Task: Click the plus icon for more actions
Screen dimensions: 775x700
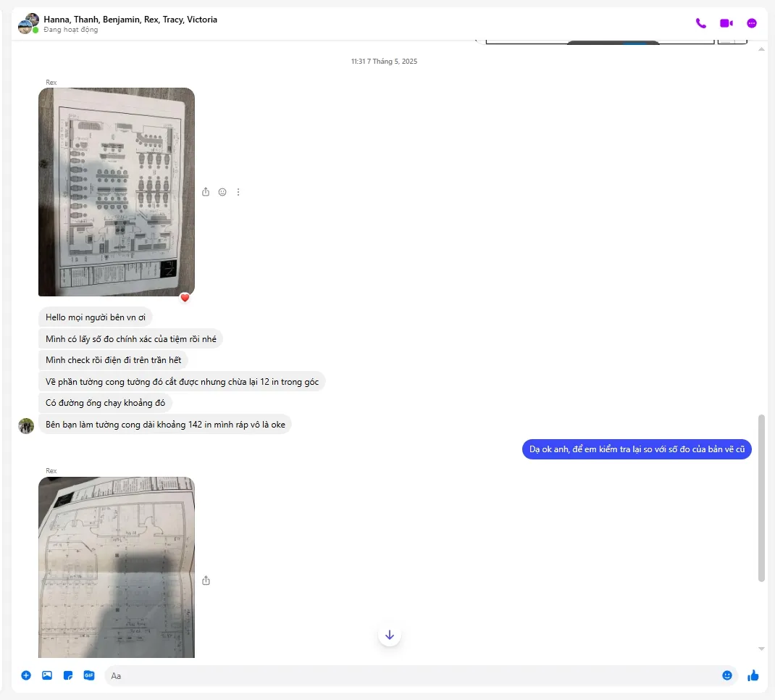Action: pos(26,675)
